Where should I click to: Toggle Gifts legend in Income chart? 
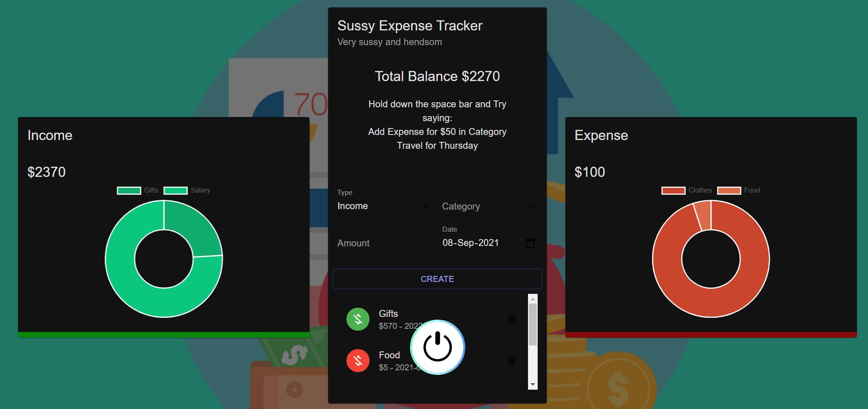point(138,190)
